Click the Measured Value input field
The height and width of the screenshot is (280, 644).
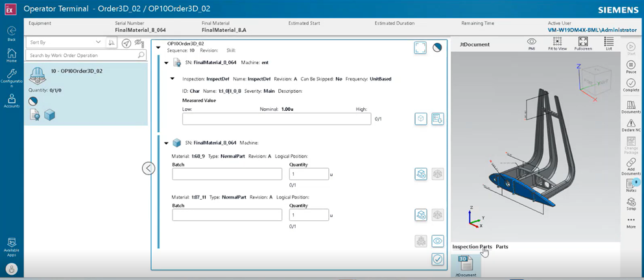click(x=276, y=119)
